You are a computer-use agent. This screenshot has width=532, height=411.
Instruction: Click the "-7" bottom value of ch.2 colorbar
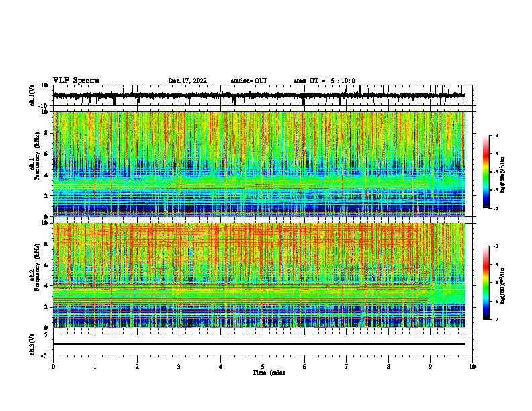[x=496, y=320]
